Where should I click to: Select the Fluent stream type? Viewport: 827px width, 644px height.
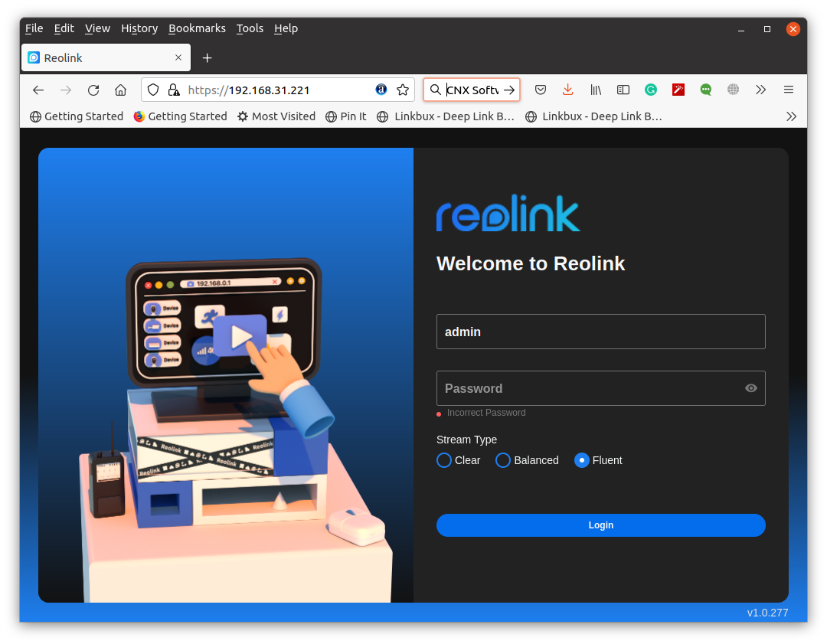click(x=582, y=460)
